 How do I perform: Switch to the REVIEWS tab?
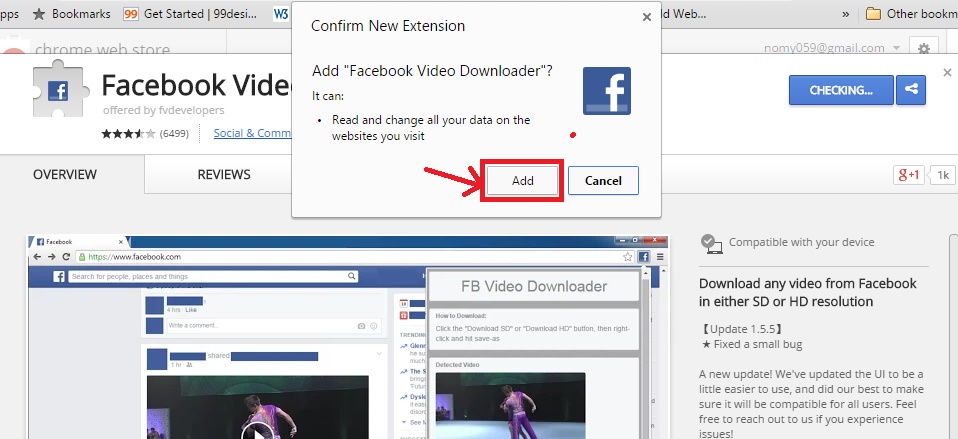point(224,175)
